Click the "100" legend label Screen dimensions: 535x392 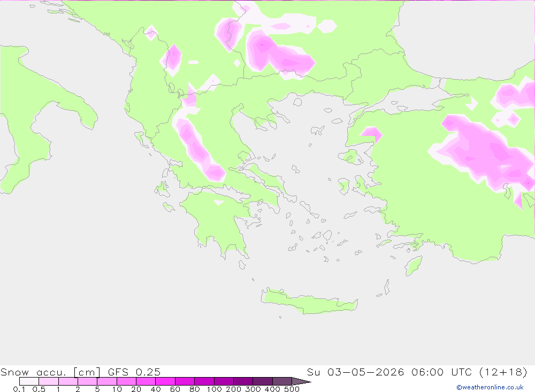215,389
